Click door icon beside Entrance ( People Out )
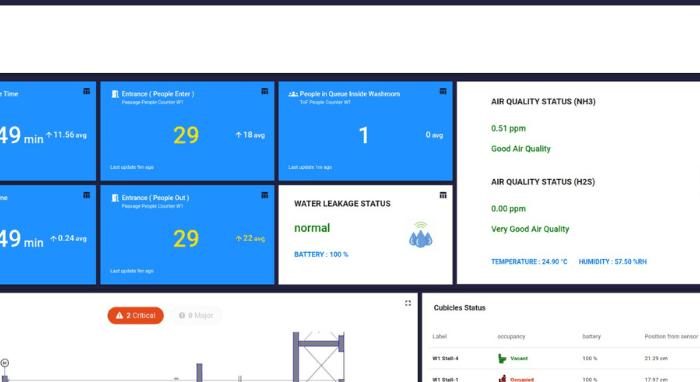 (x=115, y=198)
